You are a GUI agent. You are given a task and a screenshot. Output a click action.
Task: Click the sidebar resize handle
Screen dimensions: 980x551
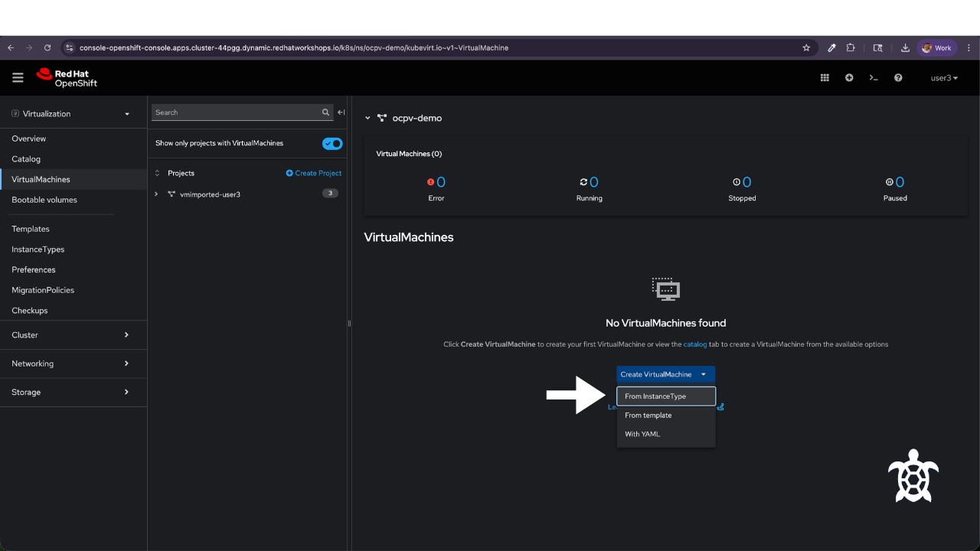click(x=349, y=324)
